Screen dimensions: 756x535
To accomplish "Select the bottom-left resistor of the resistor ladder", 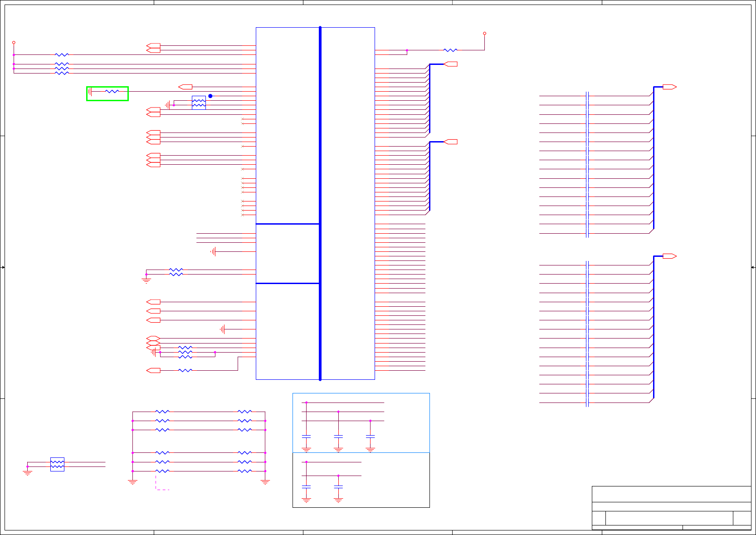I will point(162,471).
